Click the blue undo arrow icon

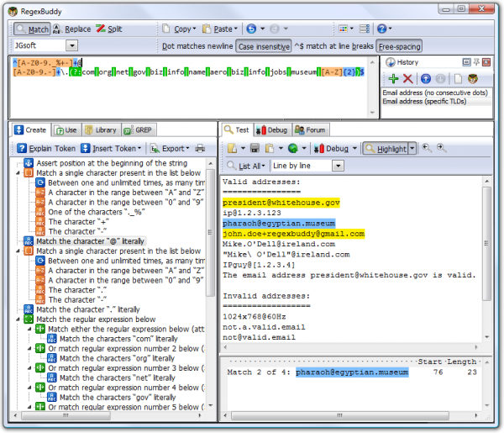[x=251, y=29]
